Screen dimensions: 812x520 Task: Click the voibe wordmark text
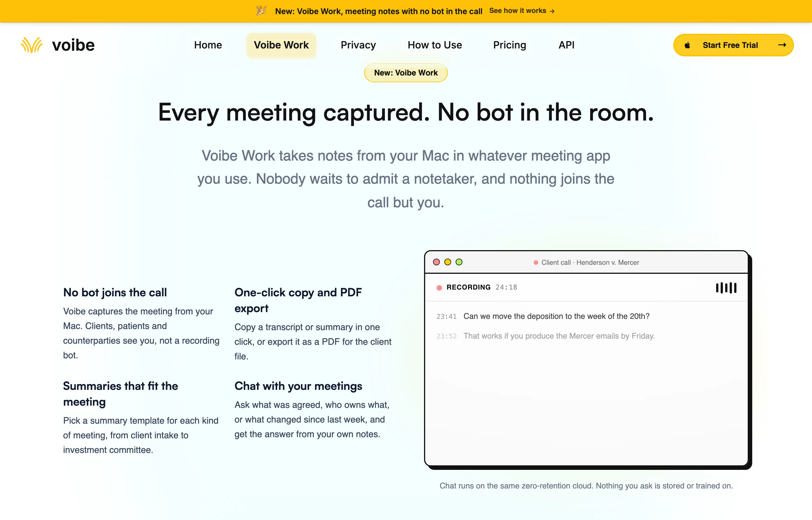click(x=73, y=45)
